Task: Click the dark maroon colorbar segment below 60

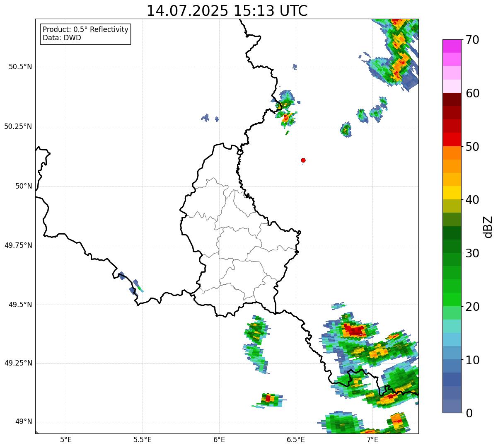Action: point(452,99)
